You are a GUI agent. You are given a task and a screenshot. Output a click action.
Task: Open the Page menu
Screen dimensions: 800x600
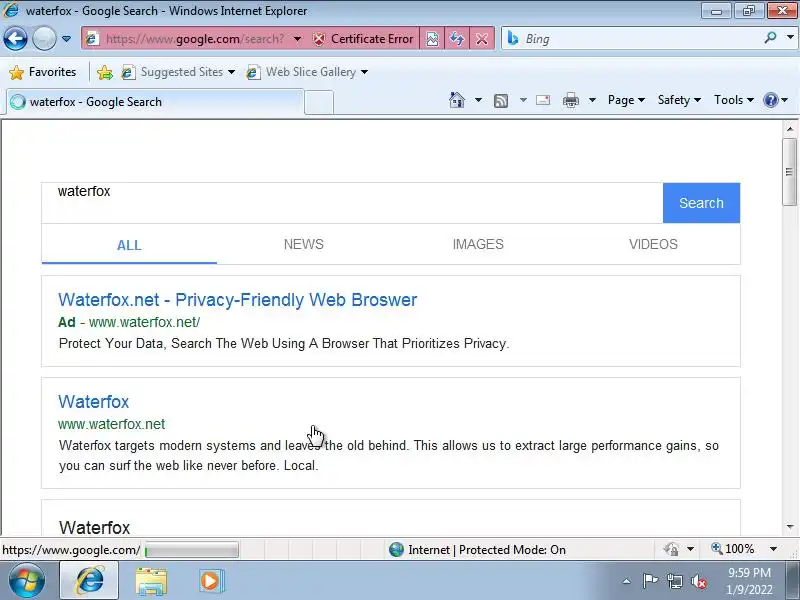[x=626, y=100]
